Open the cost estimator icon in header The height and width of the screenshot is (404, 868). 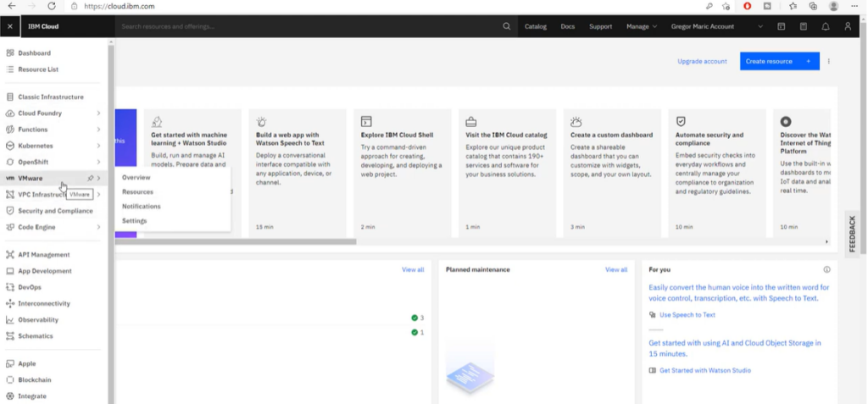(x=804, y=26)
